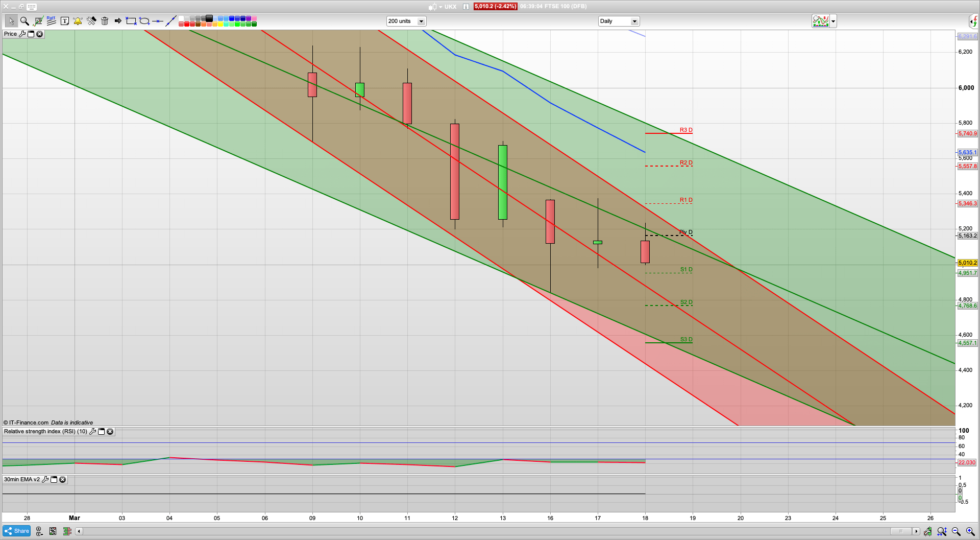The image size is (980, 540).
Task: Click the Share button
Action: [x=17, y=531]
